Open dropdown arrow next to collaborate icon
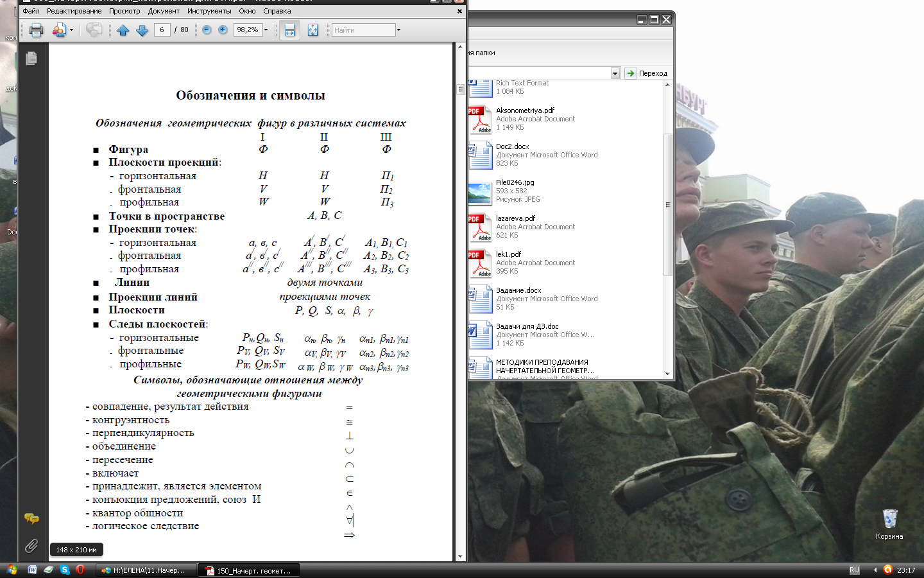The image size is (924, 578). click(x=71, y=30)
